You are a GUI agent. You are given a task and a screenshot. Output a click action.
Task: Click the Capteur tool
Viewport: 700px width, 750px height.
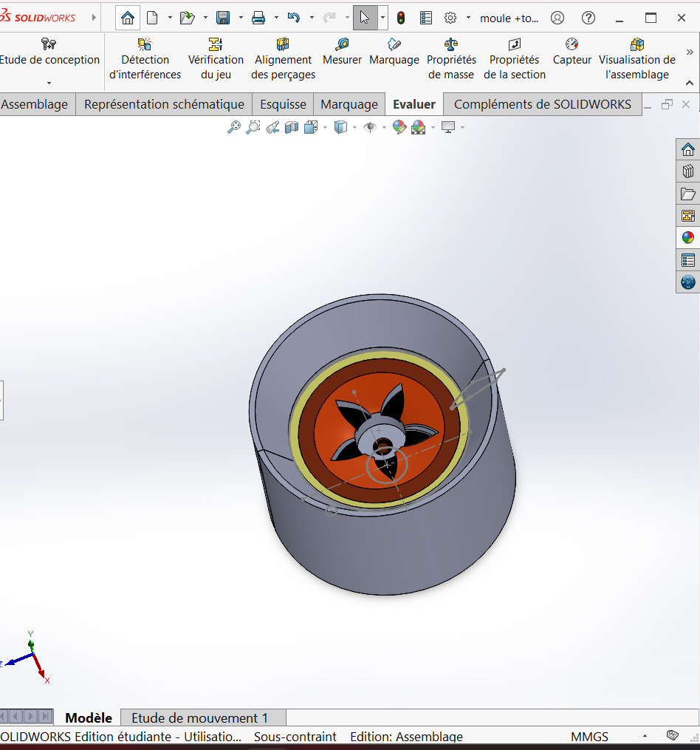[572, 52]
